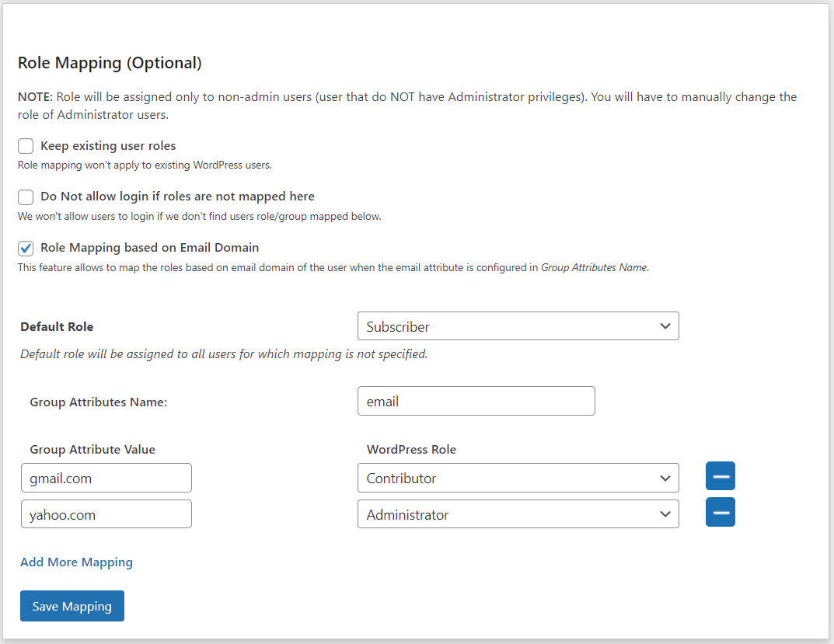Click the Do Not allow login label text
Image resolution: width=834 pixels, height=644 pixels.
click(178, 197)
